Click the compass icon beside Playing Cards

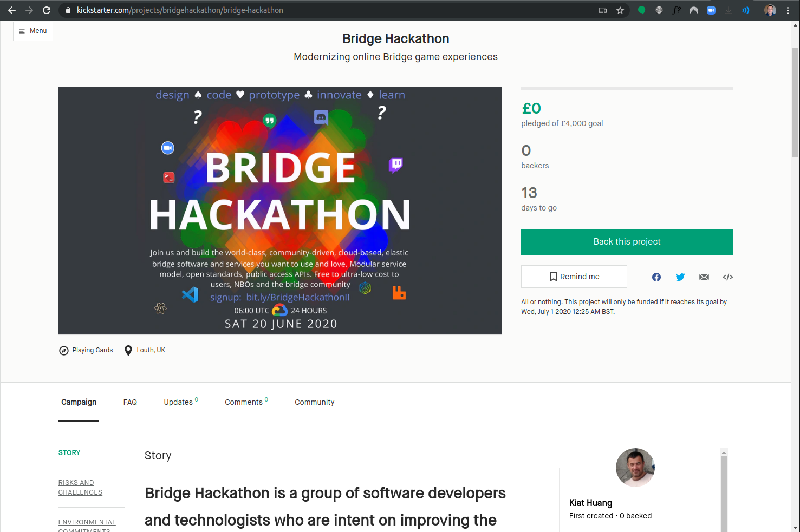coord(64,351)
